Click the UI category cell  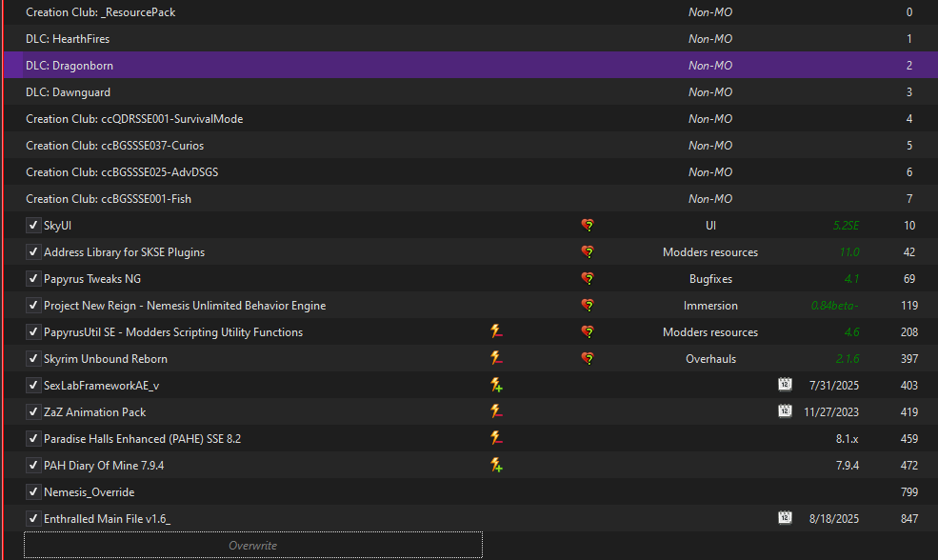click(710, 226)
